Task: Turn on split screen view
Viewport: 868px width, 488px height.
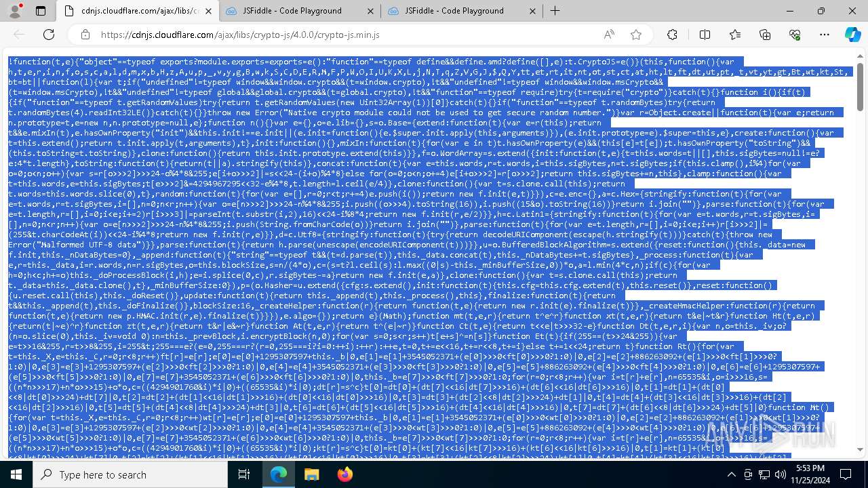Action: tap(705, 35)
